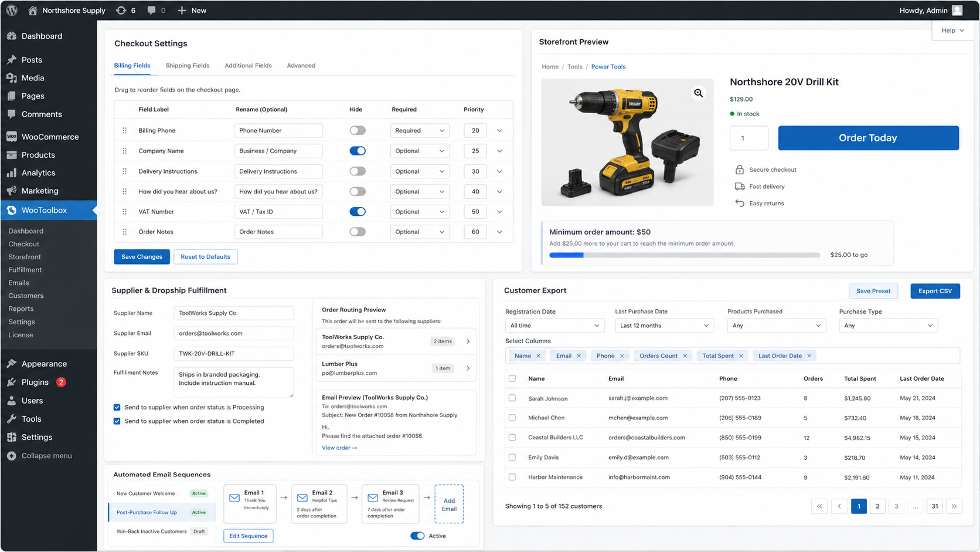The height and width of the screenshot is (552, 980).
Task: Zoom product image with magnifier icon
Action: click(699, 93)
